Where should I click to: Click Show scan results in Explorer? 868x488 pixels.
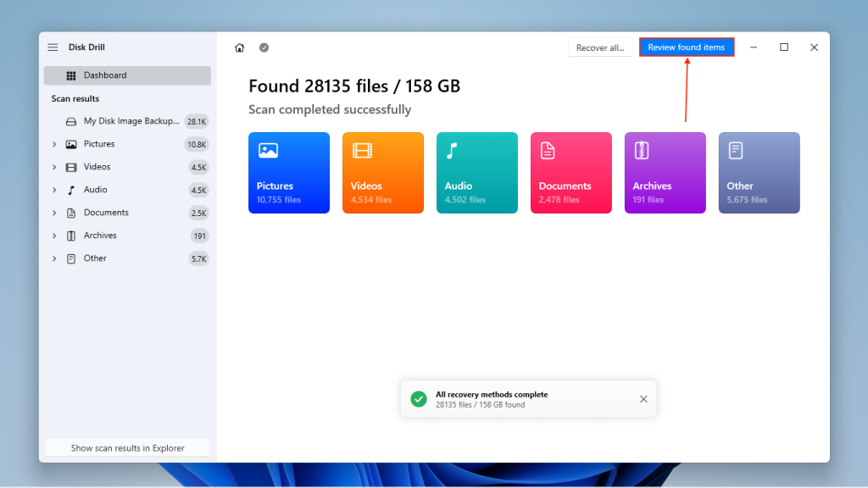tap(126, 446)
